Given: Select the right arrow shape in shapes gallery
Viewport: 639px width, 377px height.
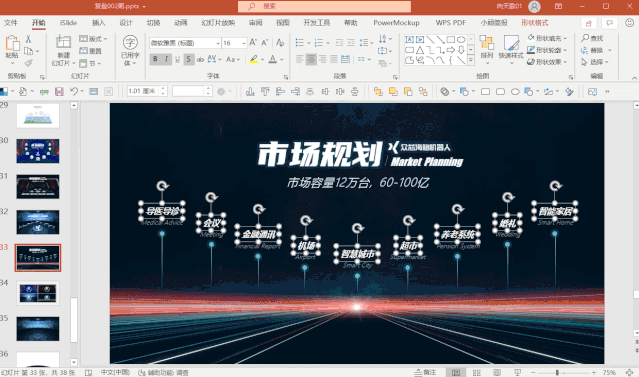Looking at the screenshot, I should tap(451, 50).
